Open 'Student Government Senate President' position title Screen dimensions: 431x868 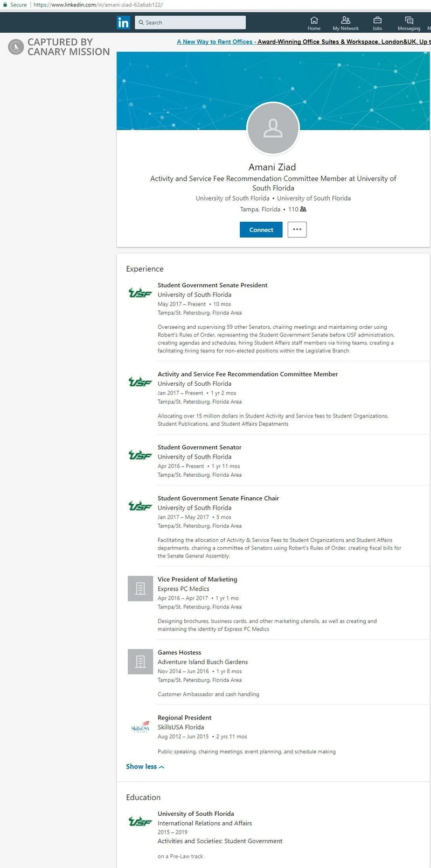(x=212, y=285)
